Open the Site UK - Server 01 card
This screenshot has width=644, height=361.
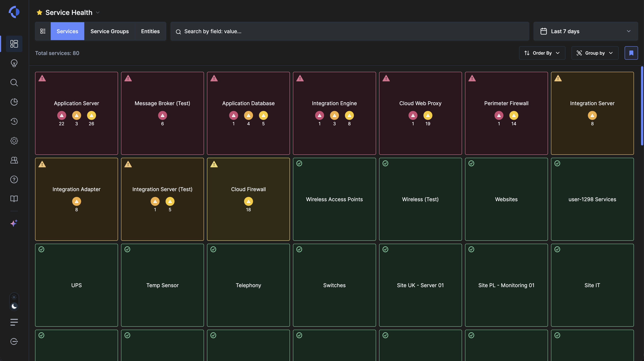[x=420, y=285]
